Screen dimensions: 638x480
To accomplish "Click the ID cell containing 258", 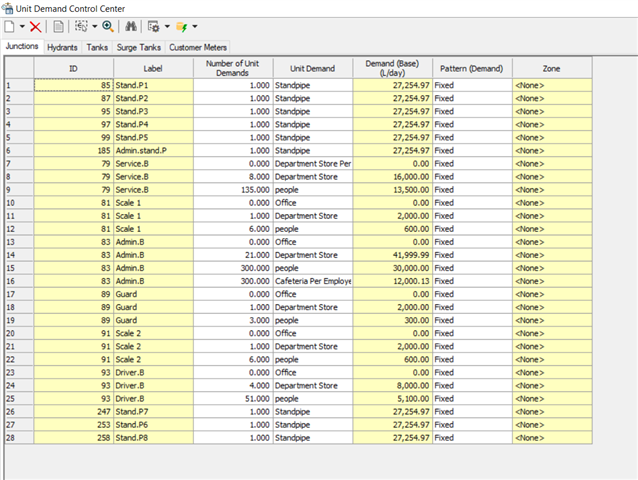I will pyautogui.click(x=73, y=438).
